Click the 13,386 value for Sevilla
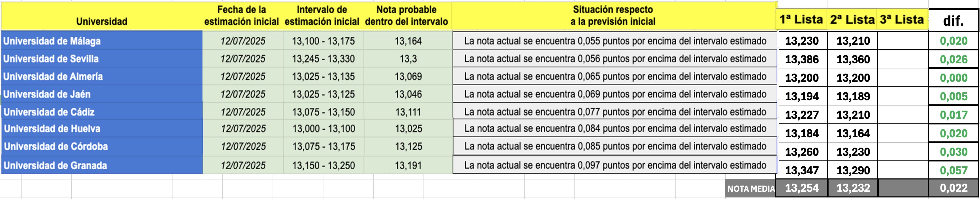Screen dimensions: 980x199 point(802,59)
